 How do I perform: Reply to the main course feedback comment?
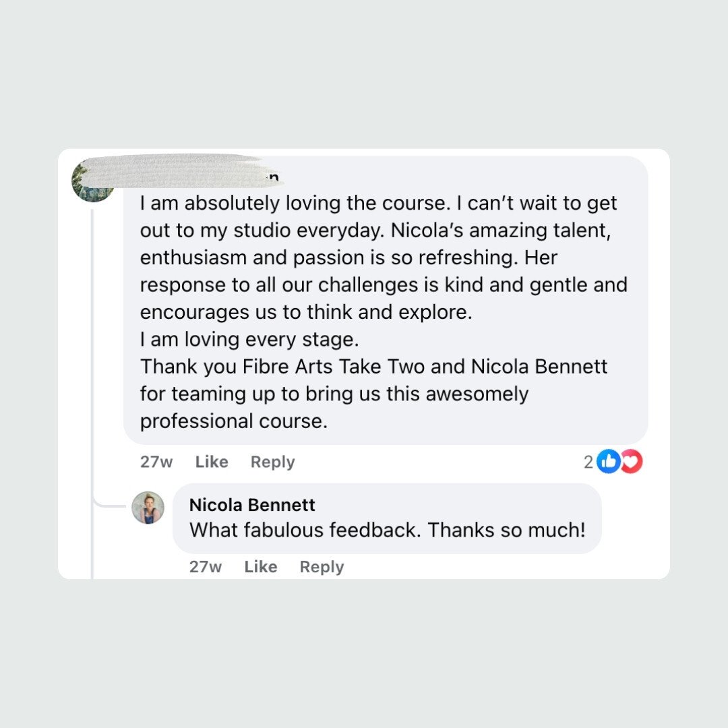[272, 462]
